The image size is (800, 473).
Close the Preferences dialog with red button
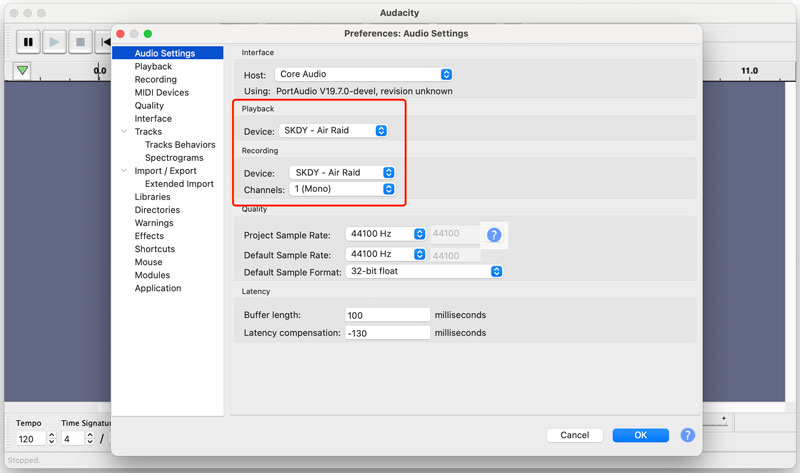point(120,34)
